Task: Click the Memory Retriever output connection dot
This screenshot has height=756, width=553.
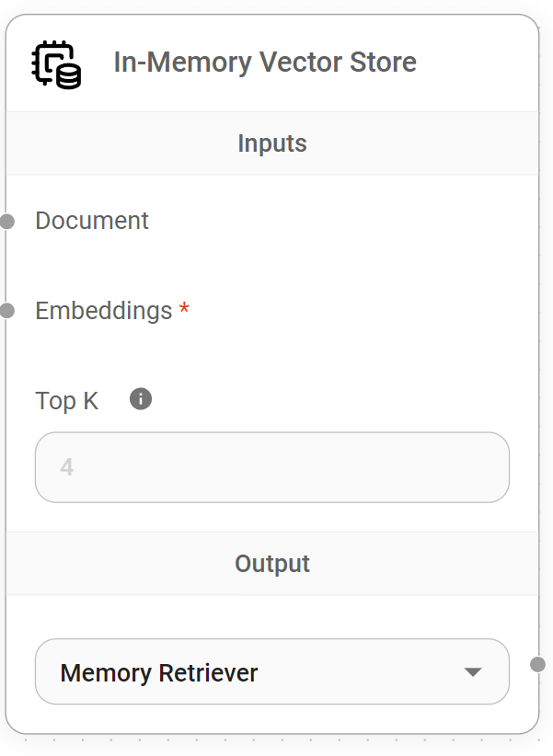Action: [x=538, y=664]
